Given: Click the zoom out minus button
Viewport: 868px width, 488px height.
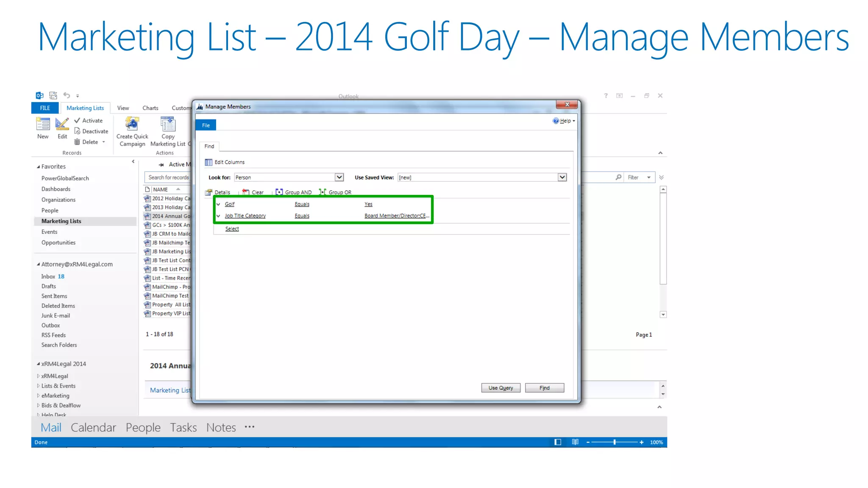Looking at the screenshot, I should point(588,442).
